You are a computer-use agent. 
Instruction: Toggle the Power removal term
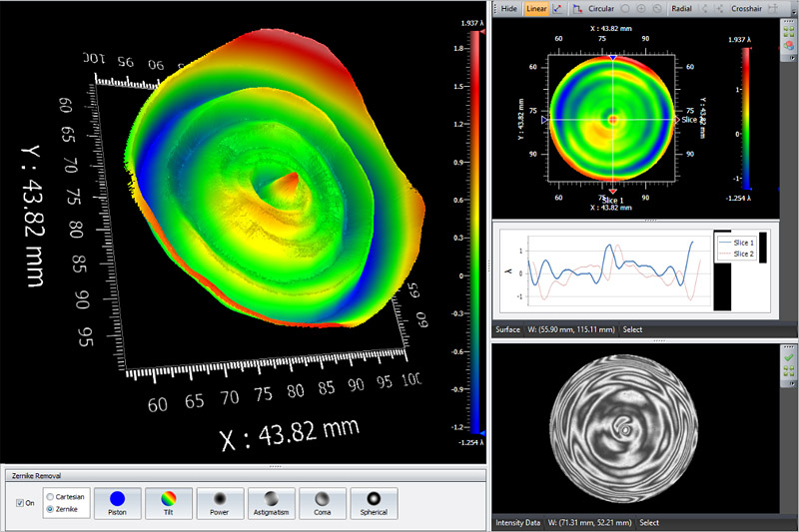click(x=220, y=503)
